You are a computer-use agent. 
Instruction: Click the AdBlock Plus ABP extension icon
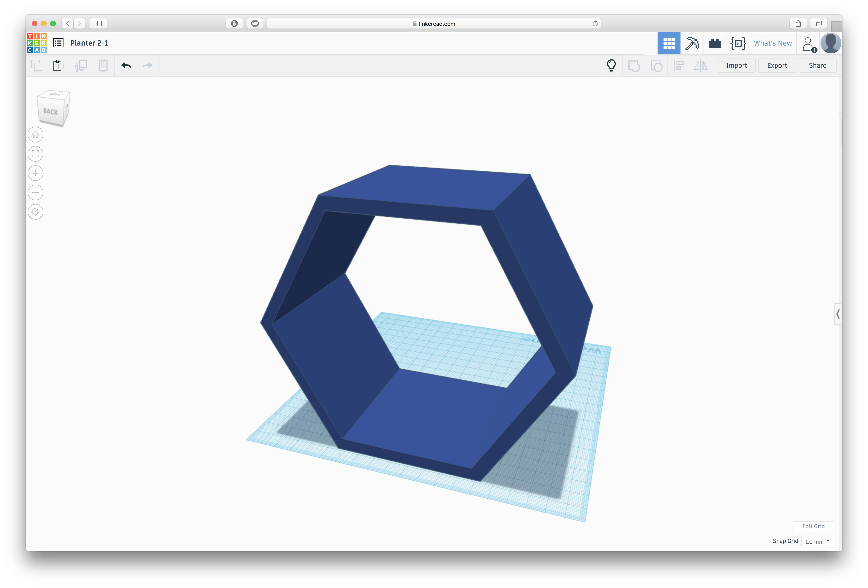tap(255, 23)
